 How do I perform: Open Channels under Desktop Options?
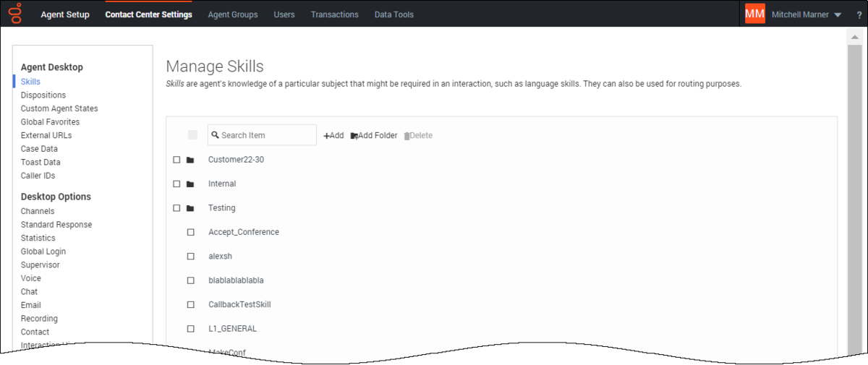38,211
